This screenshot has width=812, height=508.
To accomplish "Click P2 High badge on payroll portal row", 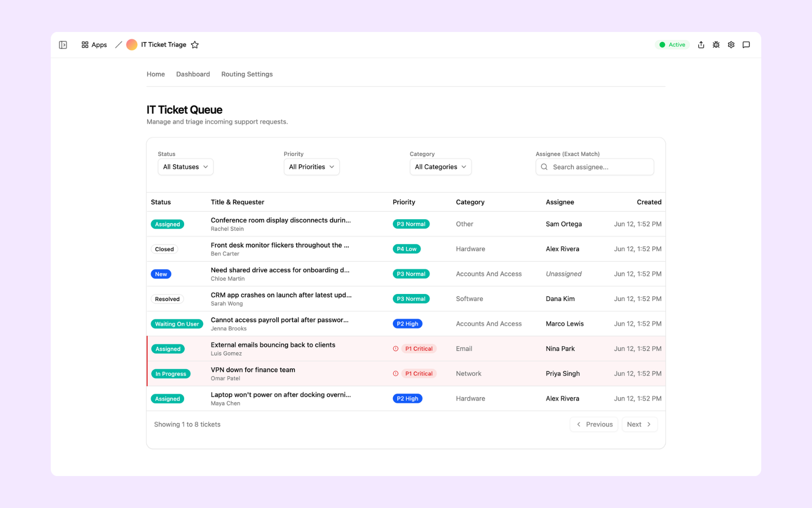I will pos(407,324).
